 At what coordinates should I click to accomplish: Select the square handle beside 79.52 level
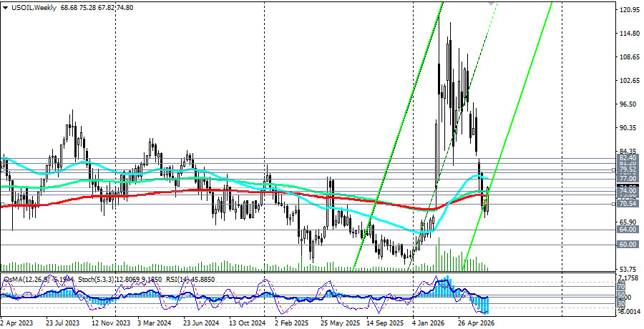pos(614,170)
